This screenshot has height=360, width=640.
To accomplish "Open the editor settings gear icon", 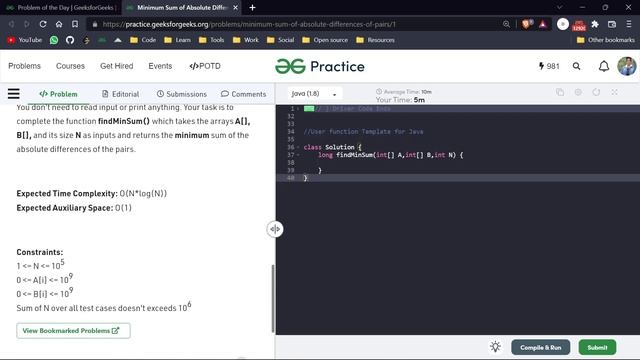I will click(578, 93).
